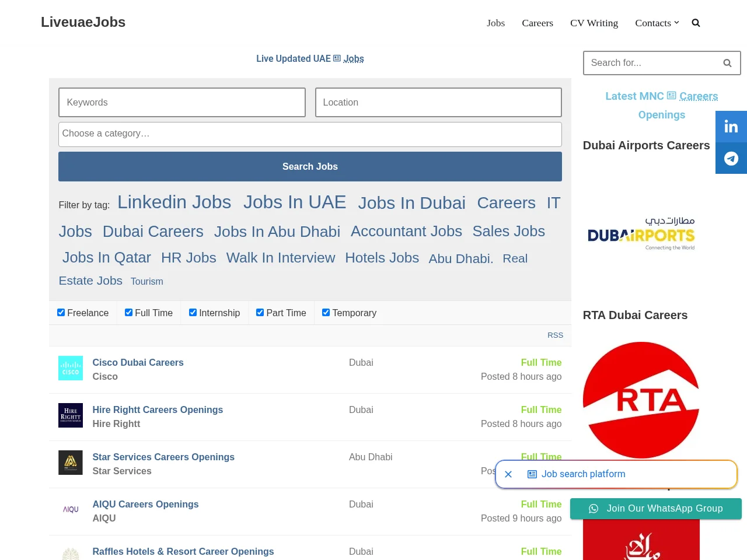Screen dimensions: 747x560
Task: Filter by Walk In Interview tag
Action: [x=281, y=258]
